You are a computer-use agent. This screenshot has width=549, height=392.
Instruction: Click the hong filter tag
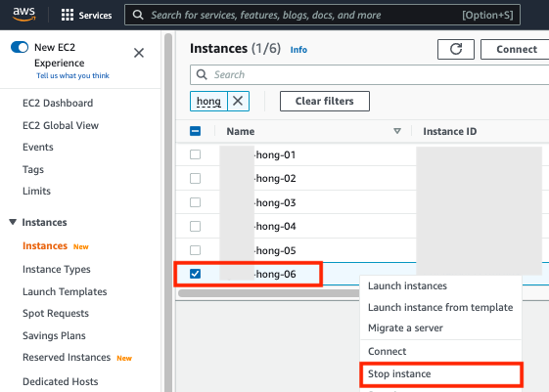coord(208,101)
